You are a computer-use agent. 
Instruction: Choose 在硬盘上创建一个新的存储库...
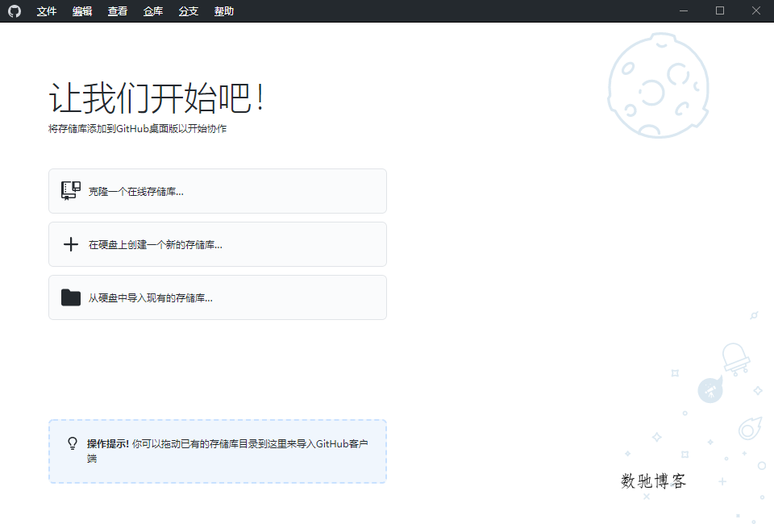[x=218, y=244]
